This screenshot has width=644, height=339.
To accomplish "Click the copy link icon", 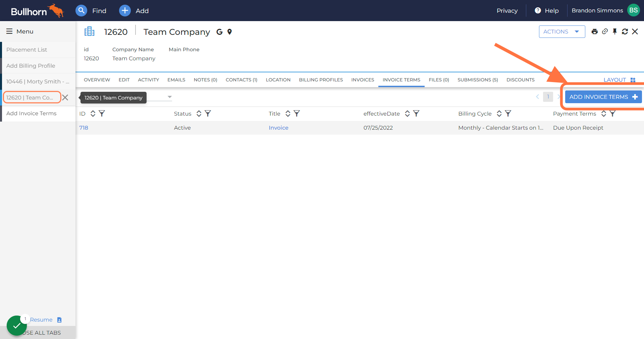I will click(x=605, y=31).
